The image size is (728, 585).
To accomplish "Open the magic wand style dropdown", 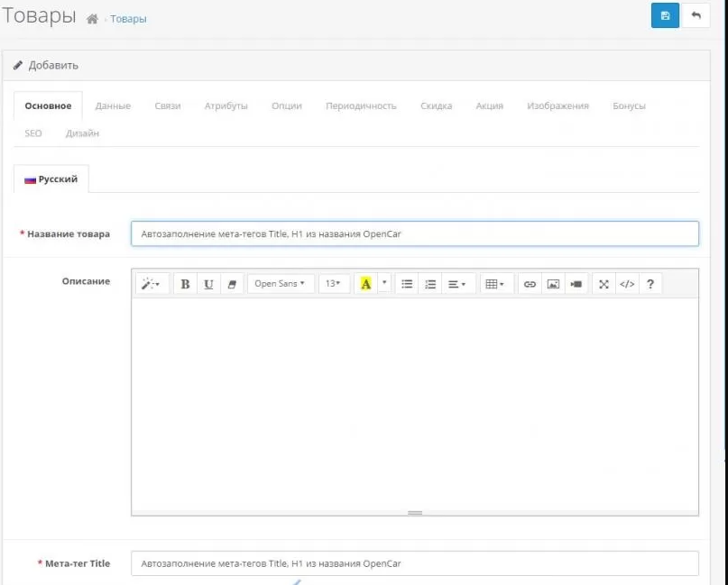I will pyautogui.click(x=151, y=284).
